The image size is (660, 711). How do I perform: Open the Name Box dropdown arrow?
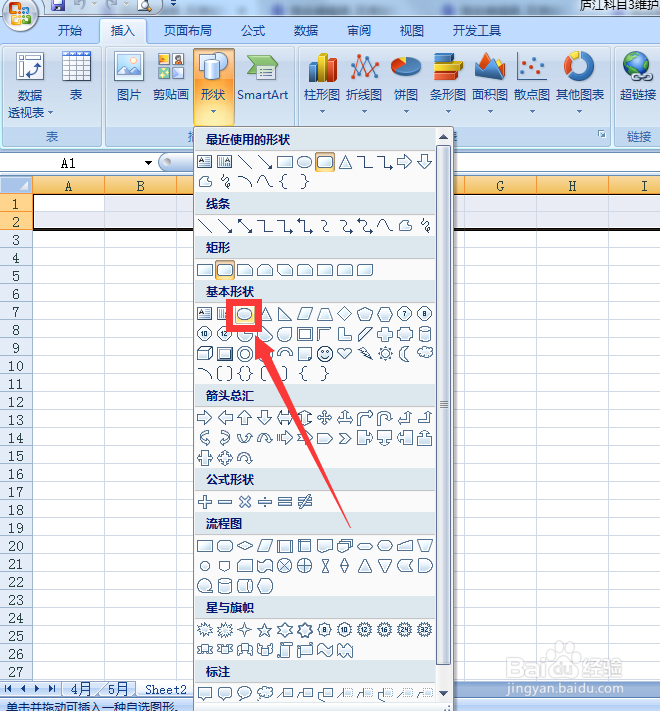(148, 163)
